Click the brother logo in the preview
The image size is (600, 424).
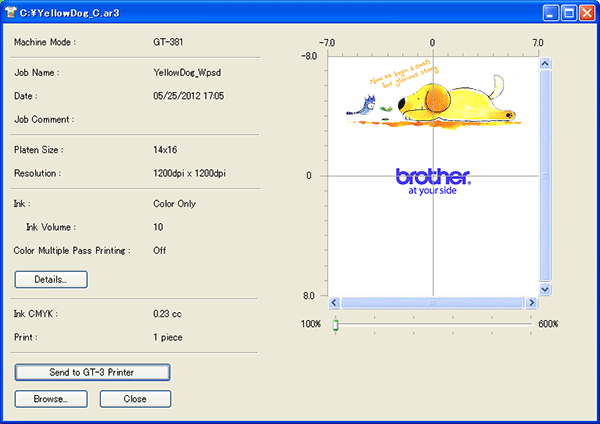(x=433, y=178)
